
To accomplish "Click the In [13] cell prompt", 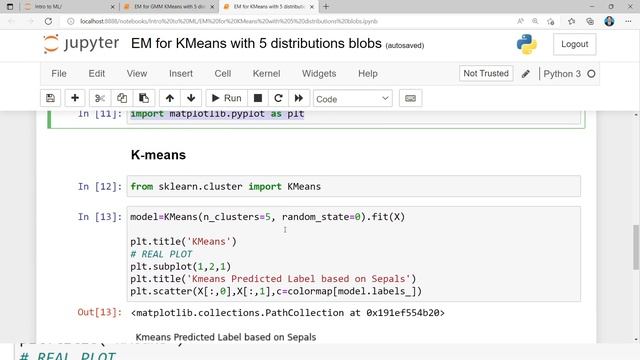I will pyautogui.click(x=100, y=217).
